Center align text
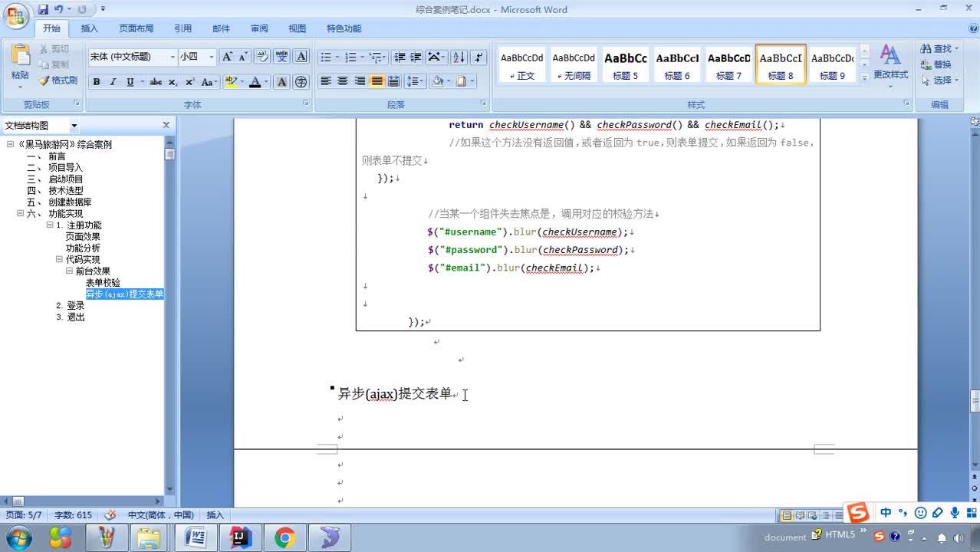This screenshot has height=552, width=980. pyautogui.click(x=343, y=80)
